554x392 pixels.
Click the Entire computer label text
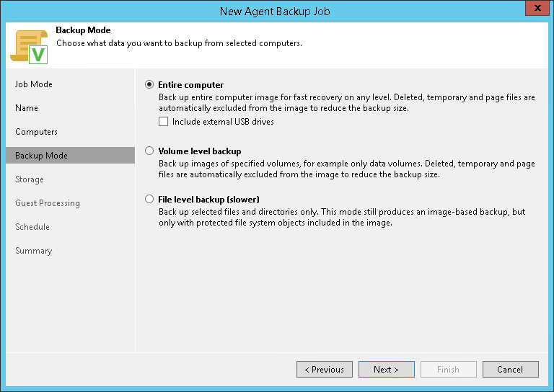pyautogui.click(x=190, y=84)
